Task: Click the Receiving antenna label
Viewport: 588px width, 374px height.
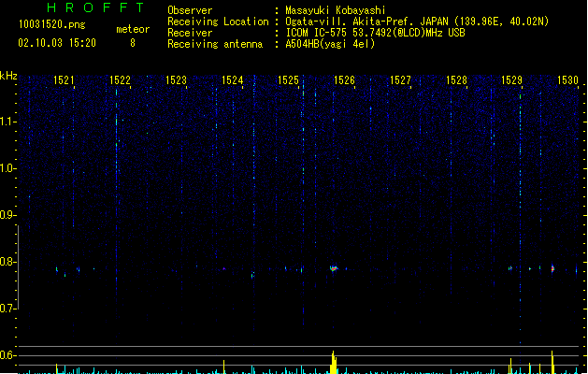Action: pyautogui.click(x=215, y=44)
